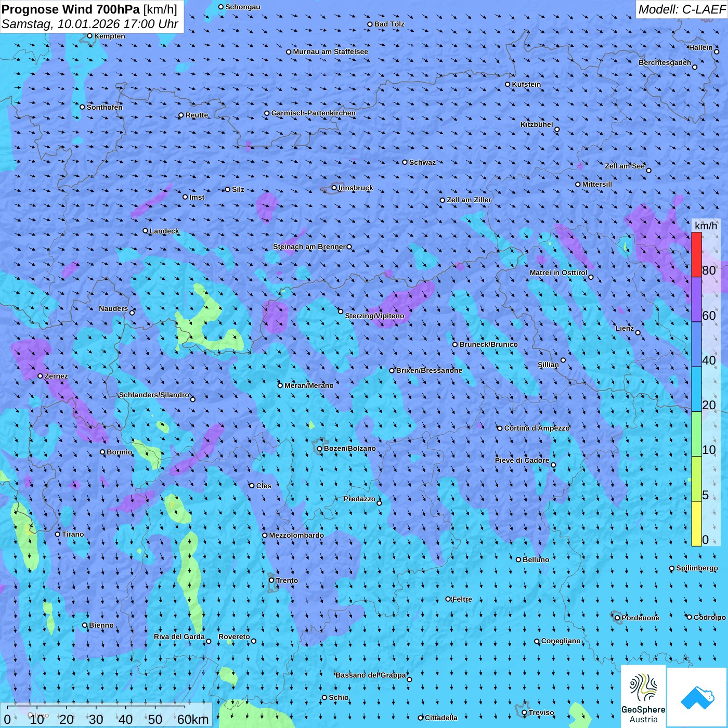Click the Kitzbühel city label
Viewport: 728px width, 728px height.
coord(537,124)
